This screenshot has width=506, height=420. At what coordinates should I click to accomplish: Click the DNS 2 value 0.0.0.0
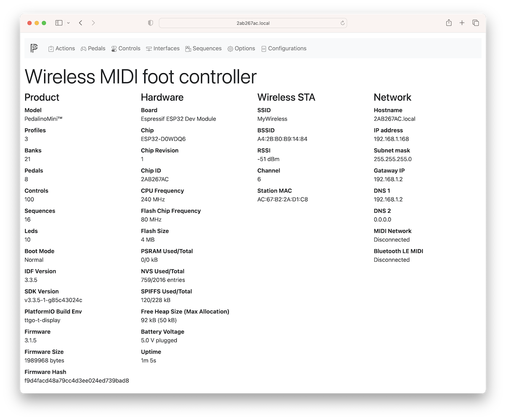point(382,219)
